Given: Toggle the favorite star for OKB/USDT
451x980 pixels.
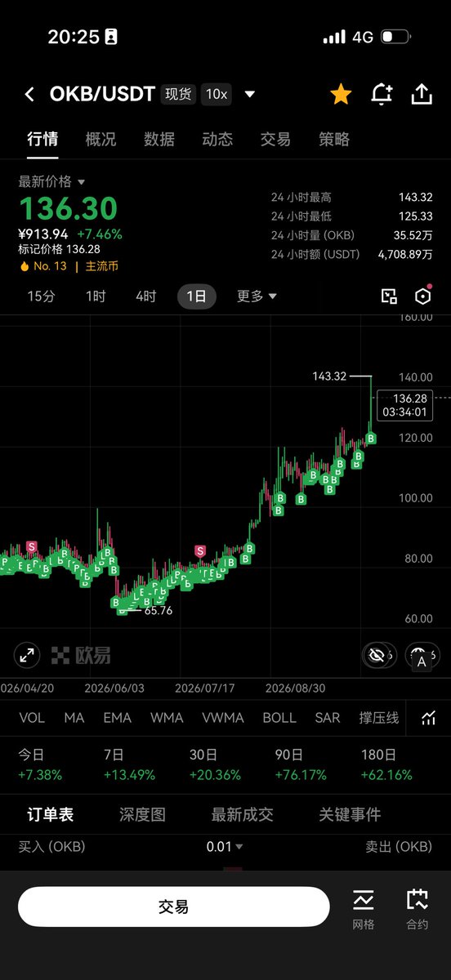Looking at the screenshot, I should coord(341,95).
